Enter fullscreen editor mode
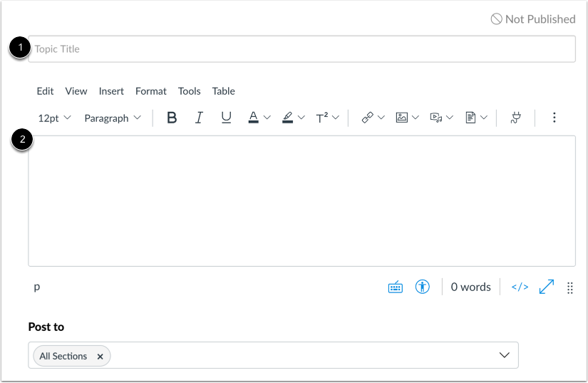The height and width of the screenshot is (383, 588). click(547, 287)
